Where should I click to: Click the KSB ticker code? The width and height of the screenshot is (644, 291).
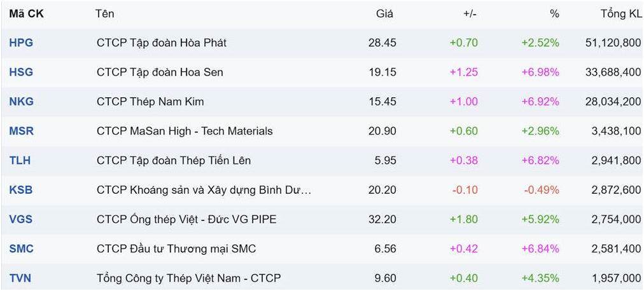coord(21,190)
